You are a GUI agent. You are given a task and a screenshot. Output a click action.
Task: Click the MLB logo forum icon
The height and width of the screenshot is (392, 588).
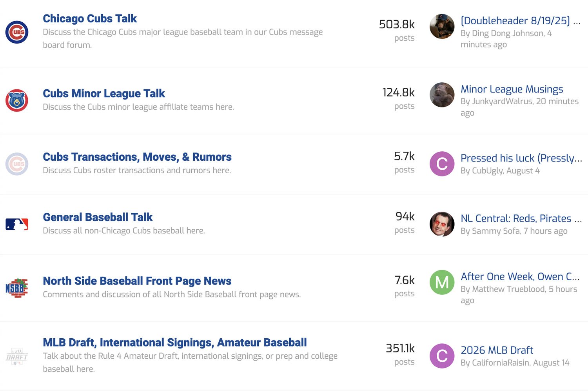tap(17, 224)
